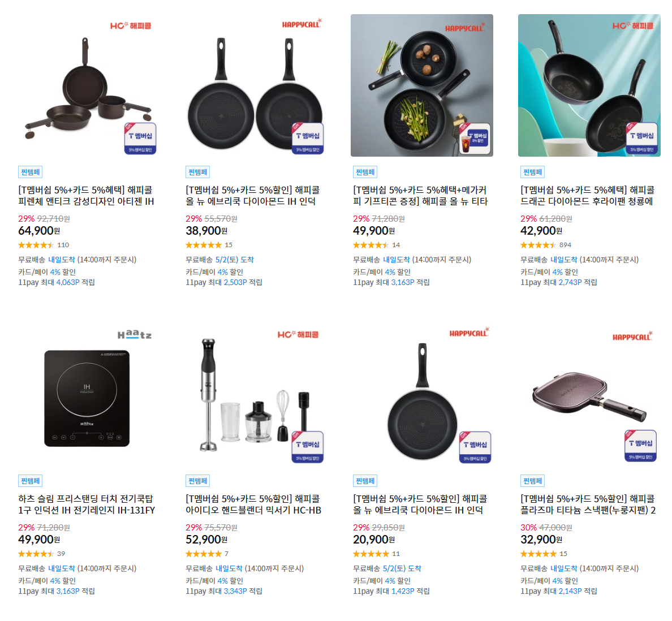Click the 64,900원 price
The height and width of the screenshot is (621, 672).
[x=39, y=231]
